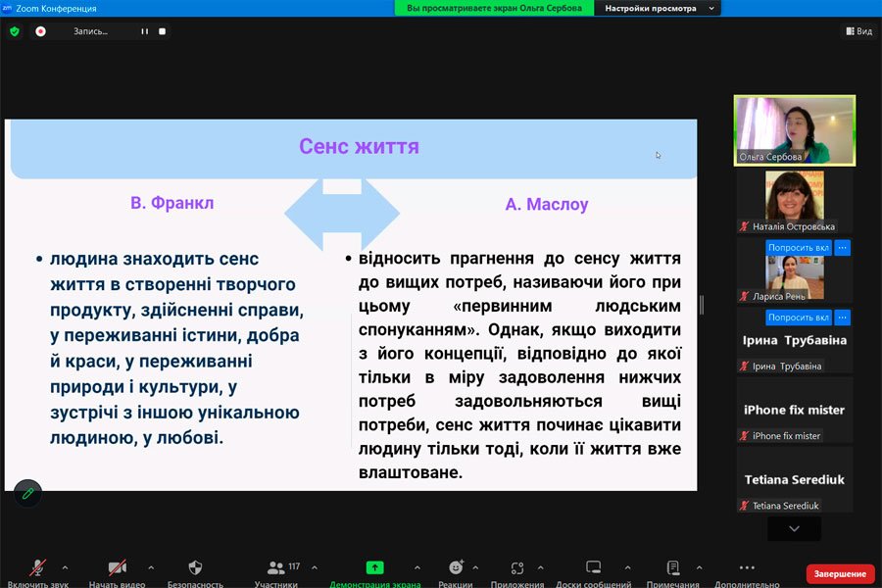Open the Участники participants panel
This screenshot has width=882, height=588.
click(x=275, y=572)
